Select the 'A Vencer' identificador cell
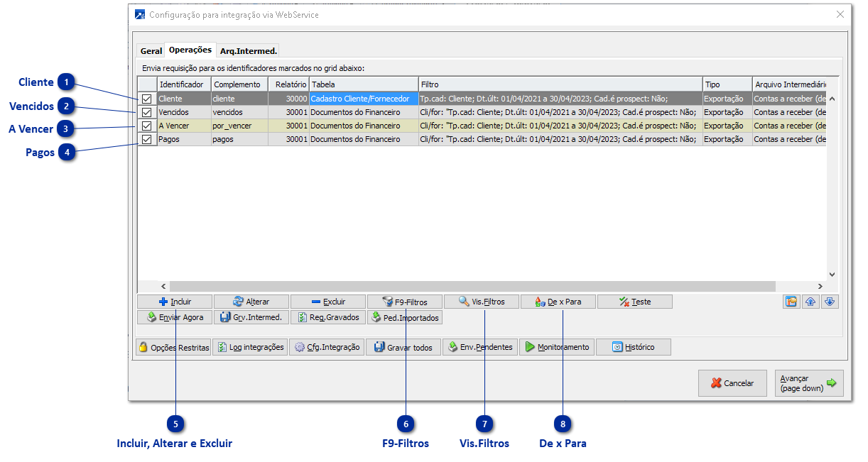Viewport: 868px width, 462px height. pyautogui.click(x=184, y=126)
